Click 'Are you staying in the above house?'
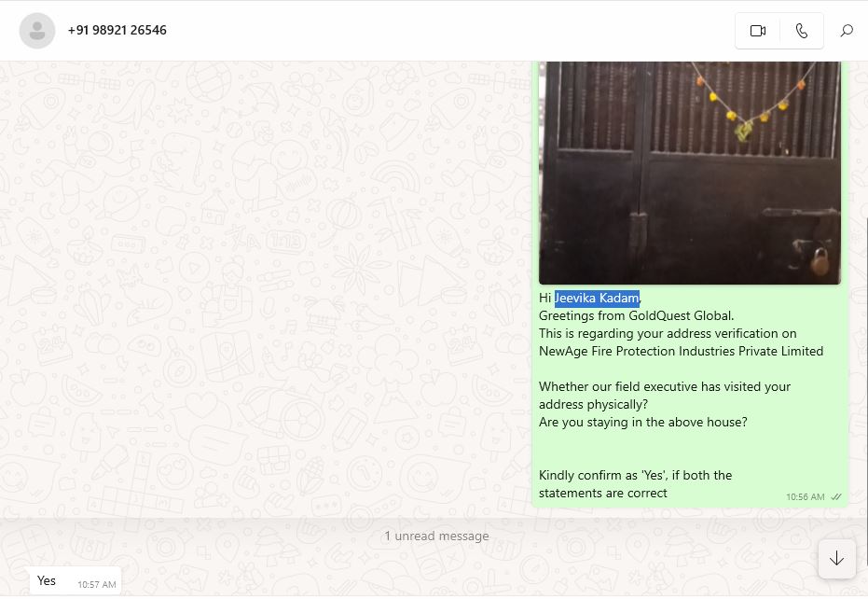Screen dimensions: 868x599 pos(642,423)
